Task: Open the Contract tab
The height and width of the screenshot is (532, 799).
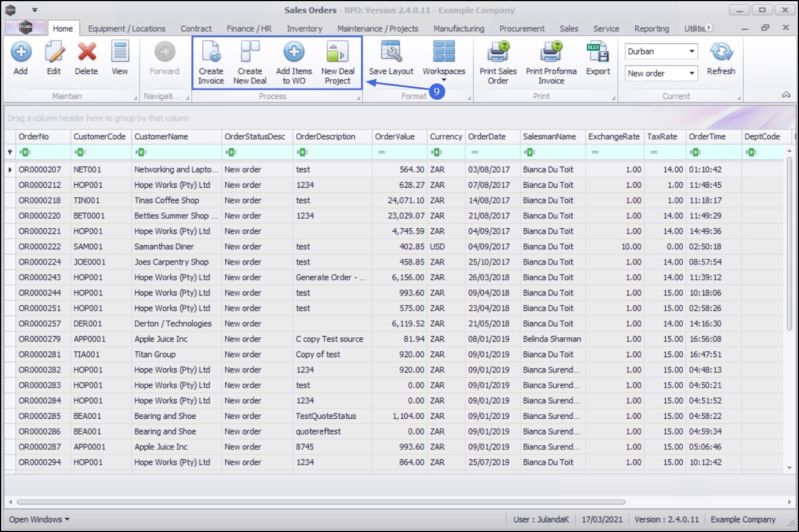Action: [196, 29]
